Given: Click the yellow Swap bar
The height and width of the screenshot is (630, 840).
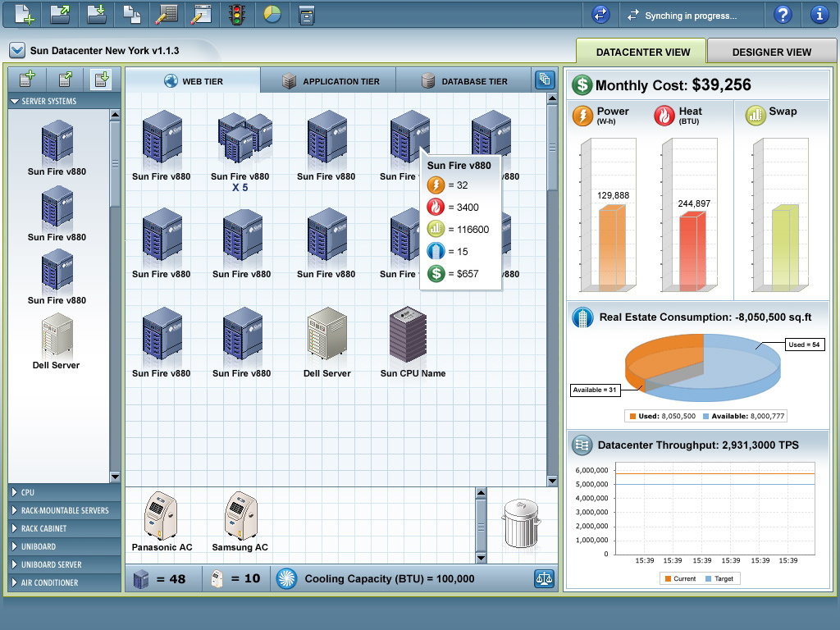Looking at the screenshot, I should point(785,248).
